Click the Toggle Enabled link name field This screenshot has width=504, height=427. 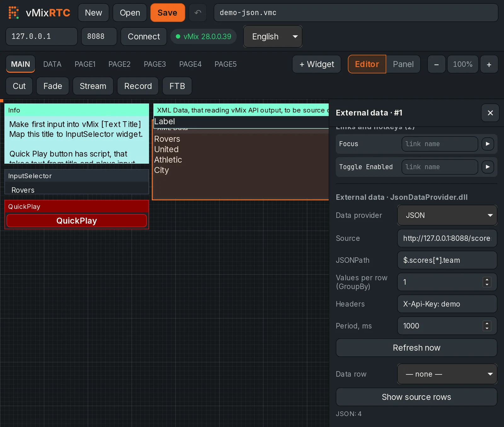tap(440, 167)
